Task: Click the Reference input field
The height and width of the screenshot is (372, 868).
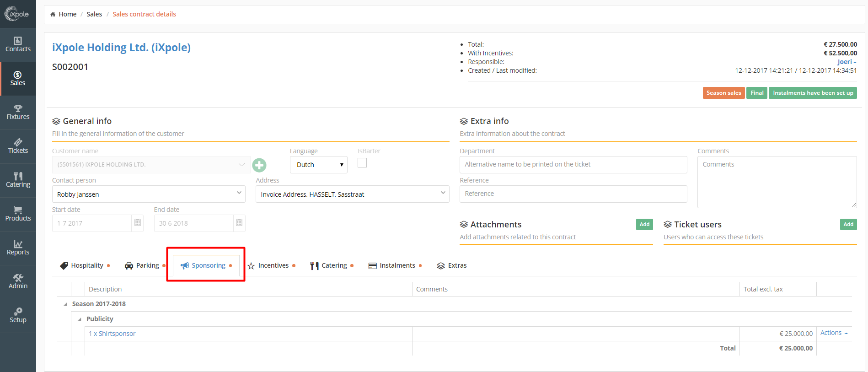Action: coord(573,194)
